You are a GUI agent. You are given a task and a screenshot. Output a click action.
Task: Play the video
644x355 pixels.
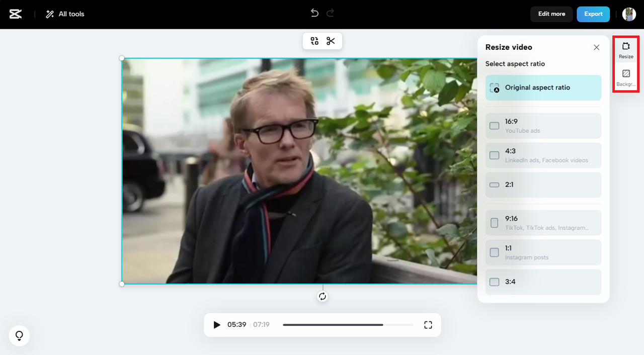pos(217,325)
